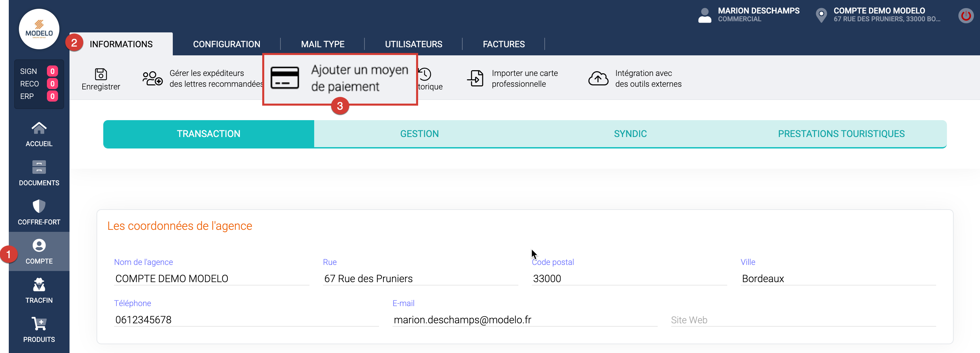The height and width of the screenshot is (353, 980).
Task: Open the Factures tab
Action: [x=503, y=44]
